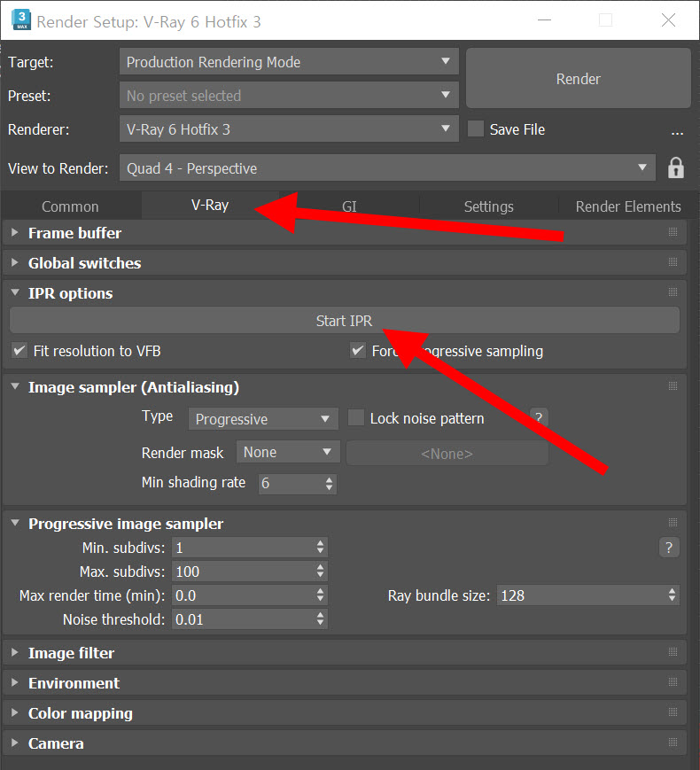
Task: Enable Lock noise pattern checkbox
Action: click(x=355, y=418)
